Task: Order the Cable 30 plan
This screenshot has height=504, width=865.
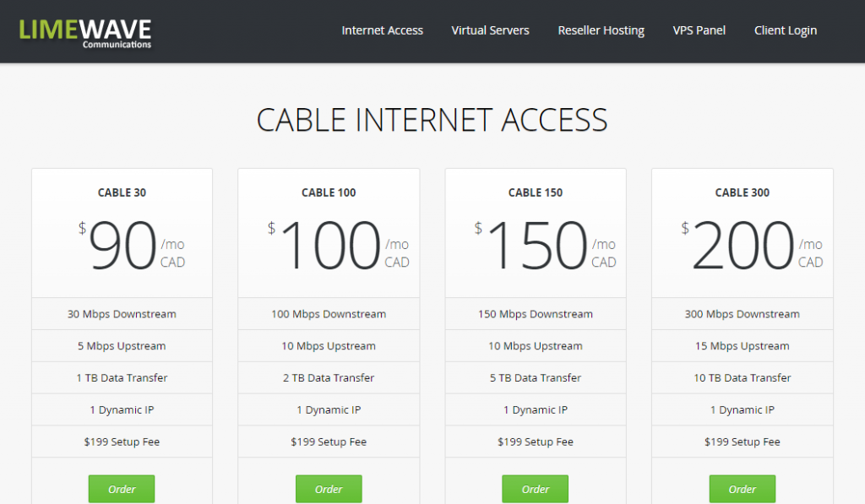Action: [122, 489]
